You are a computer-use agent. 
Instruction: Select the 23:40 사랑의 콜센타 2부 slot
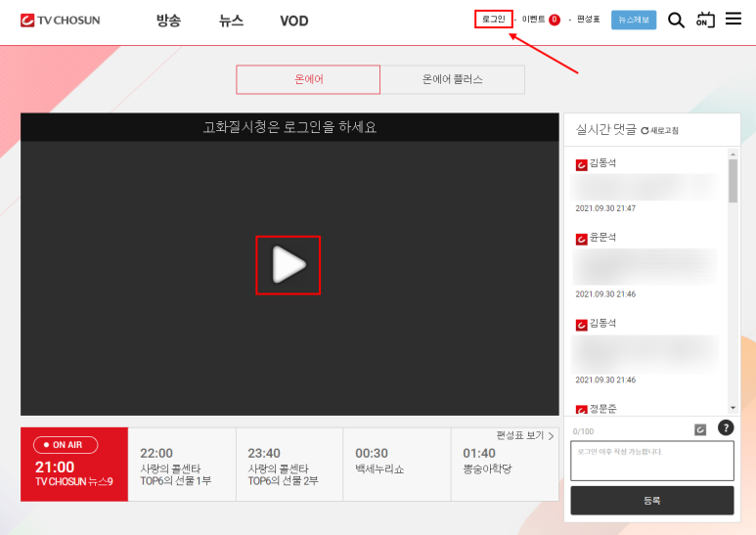click(289, 465)
